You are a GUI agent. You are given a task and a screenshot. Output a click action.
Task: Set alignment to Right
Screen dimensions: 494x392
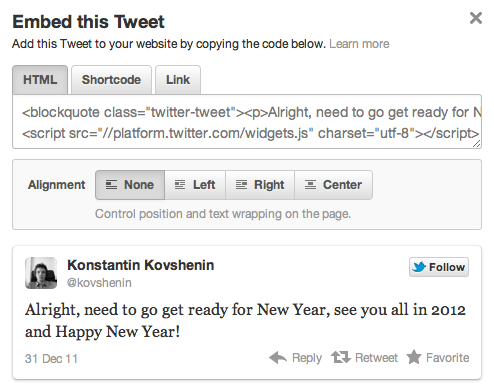tap(260, 185)
